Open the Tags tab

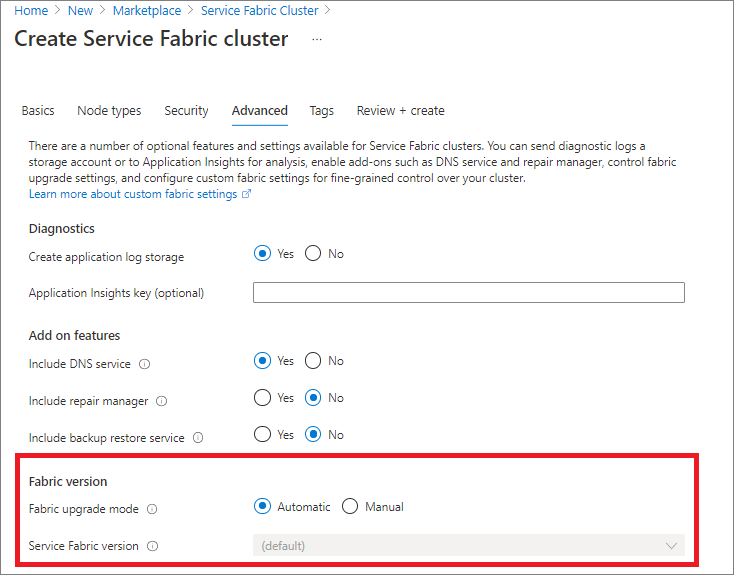click(321, 111)
